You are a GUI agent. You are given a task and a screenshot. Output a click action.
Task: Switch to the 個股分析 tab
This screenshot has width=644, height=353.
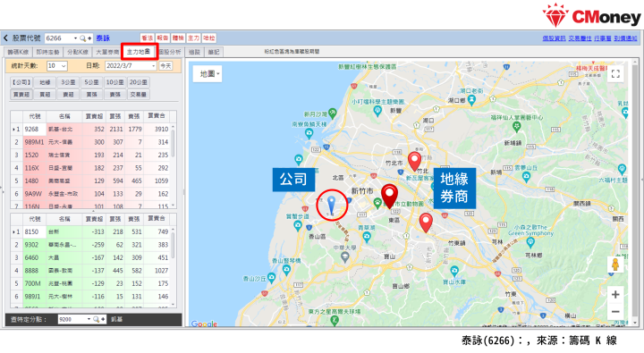coord(170,52)
